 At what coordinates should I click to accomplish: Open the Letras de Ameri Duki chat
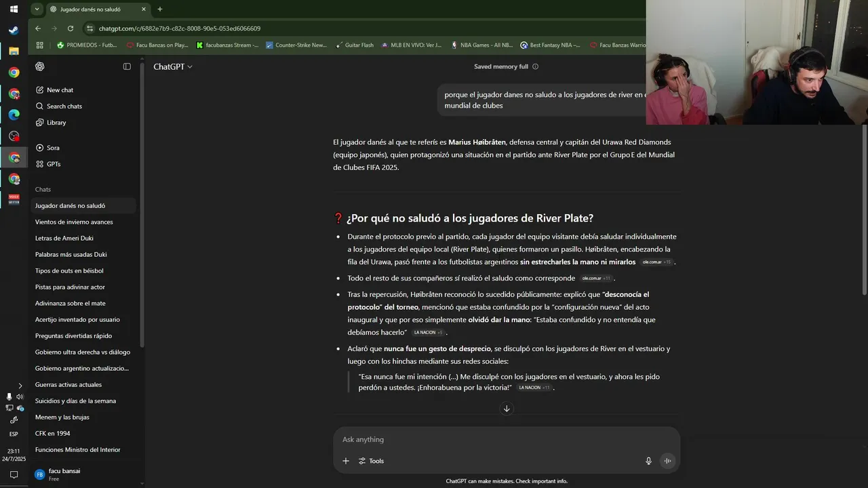pyautogui.click(x=84, y=238)
